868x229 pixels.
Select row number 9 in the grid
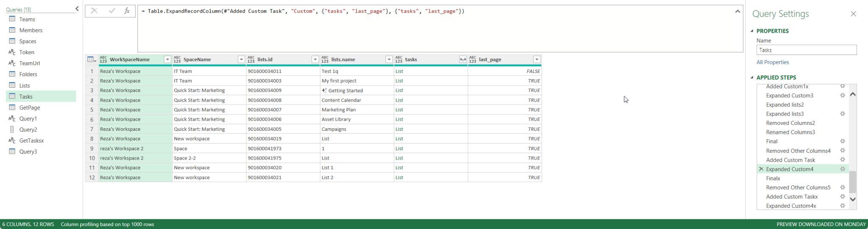point(92,149)
